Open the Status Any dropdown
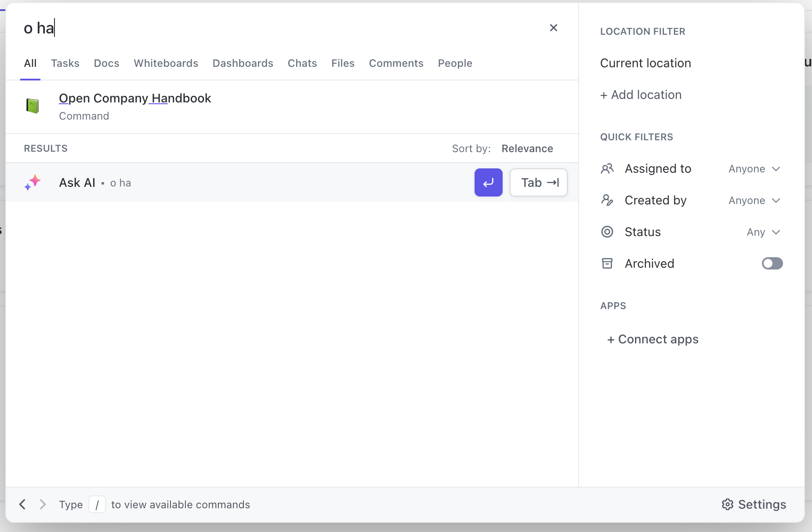Image resolution: width=812 pixels, height=532 pixels. click(x=763, y=232)
